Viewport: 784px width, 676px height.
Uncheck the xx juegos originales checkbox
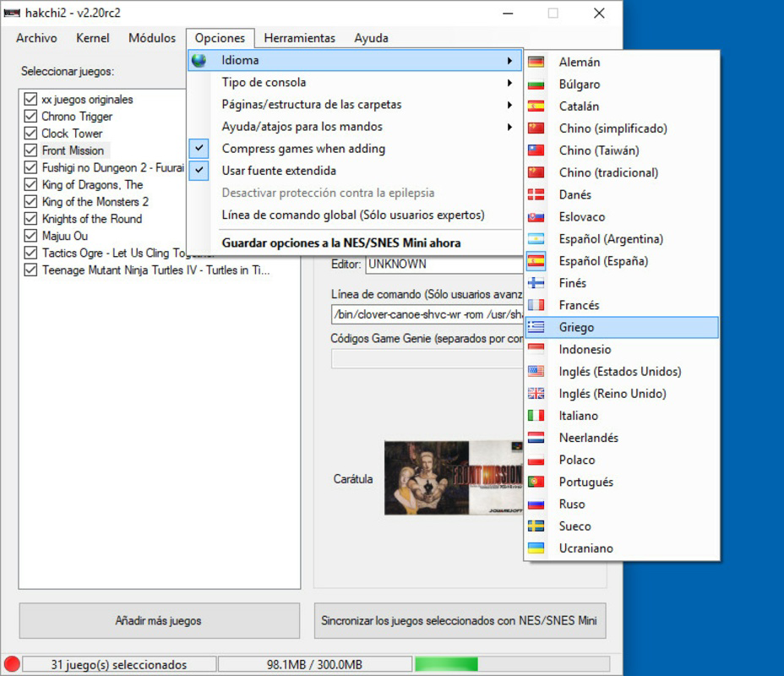pos(30,99)
